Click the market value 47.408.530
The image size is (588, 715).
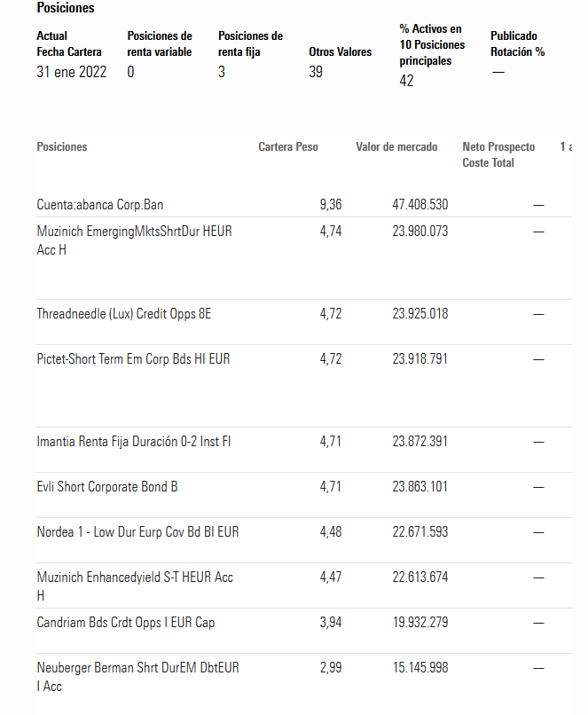coord(420,204)
